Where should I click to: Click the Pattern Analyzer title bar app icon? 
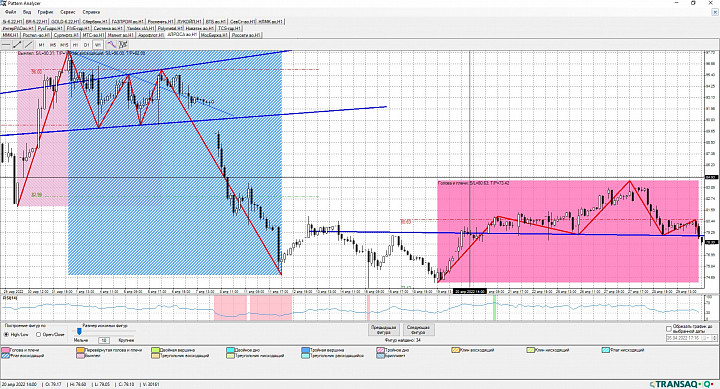tap(4, 3)
